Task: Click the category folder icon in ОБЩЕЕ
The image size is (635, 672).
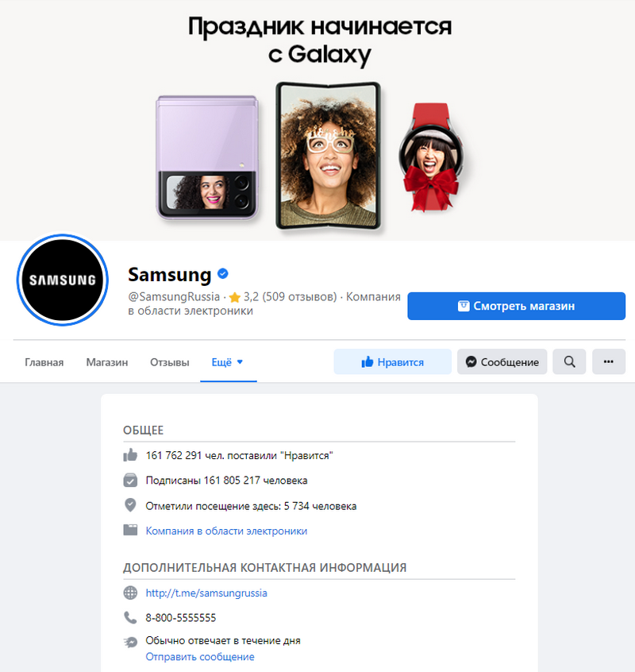Action: click(x=130, y=530)
